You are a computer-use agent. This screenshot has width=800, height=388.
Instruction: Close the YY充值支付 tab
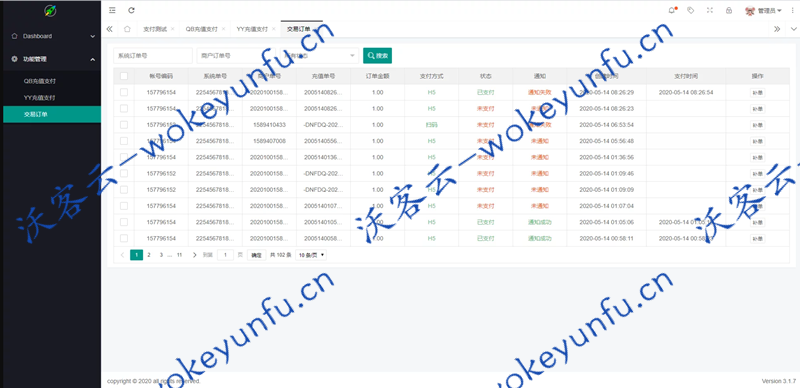pyautogui.click(x=273, y=29)
